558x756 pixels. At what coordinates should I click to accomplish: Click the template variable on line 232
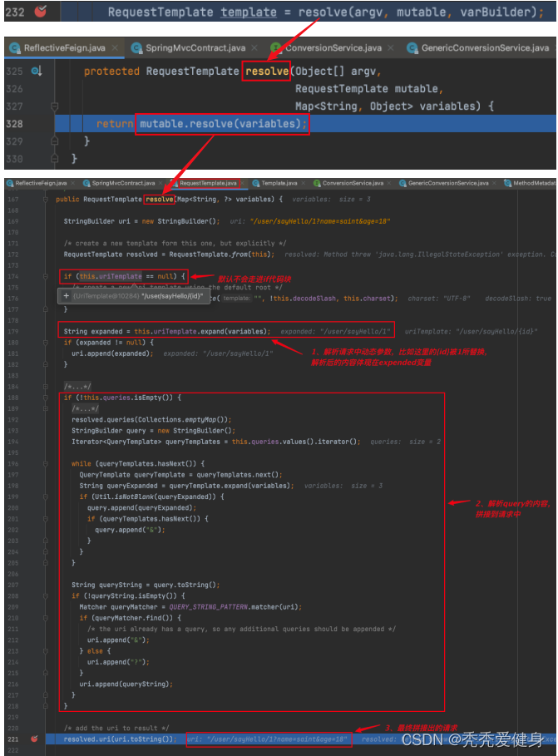(x=249, y=12)
